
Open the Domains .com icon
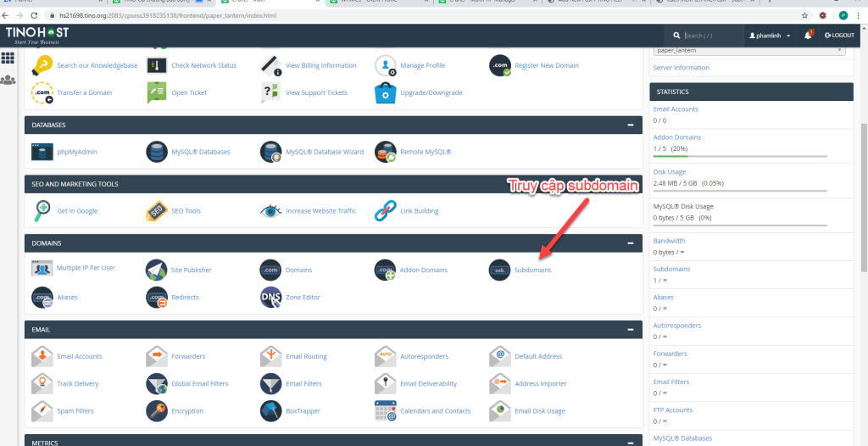[x=271, y=270]
